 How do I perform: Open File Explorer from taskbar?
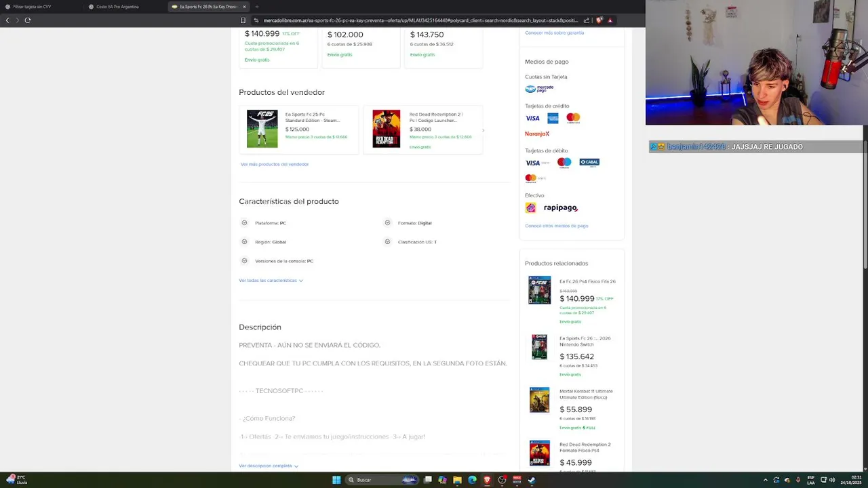(457, 480)
